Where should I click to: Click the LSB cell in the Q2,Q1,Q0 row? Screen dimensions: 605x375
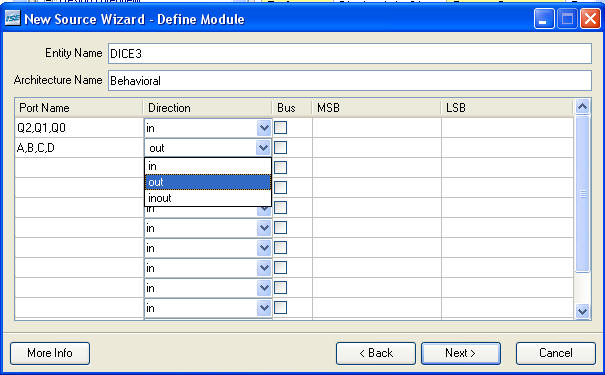pos(507,128)
